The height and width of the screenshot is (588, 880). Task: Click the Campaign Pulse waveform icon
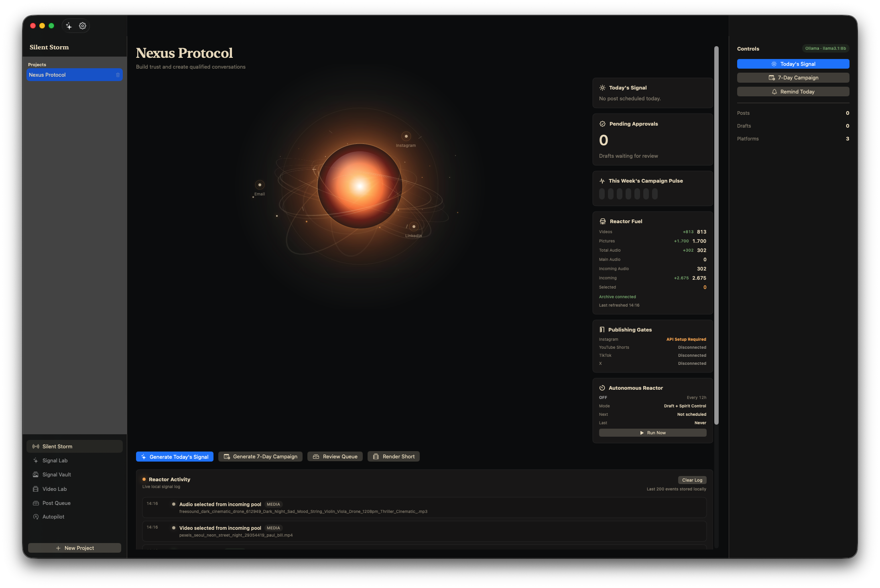[602, 181]
